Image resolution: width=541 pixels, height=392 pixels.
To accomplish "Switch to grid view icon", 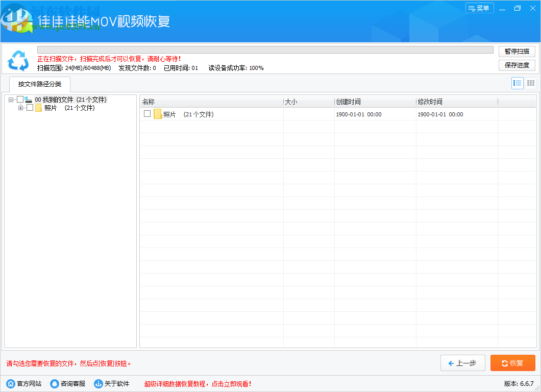I will tap(530, 83).
